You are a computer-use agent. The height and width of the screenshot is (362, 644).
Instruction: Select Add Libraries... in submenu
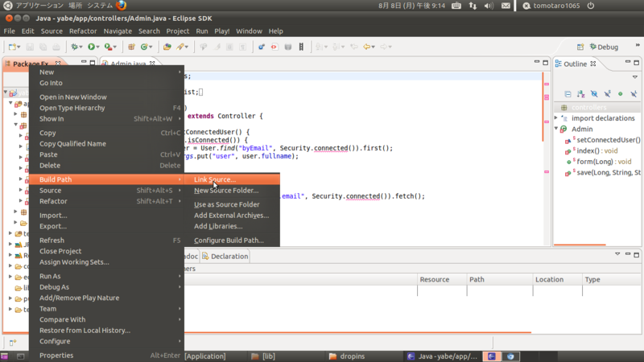232,226
